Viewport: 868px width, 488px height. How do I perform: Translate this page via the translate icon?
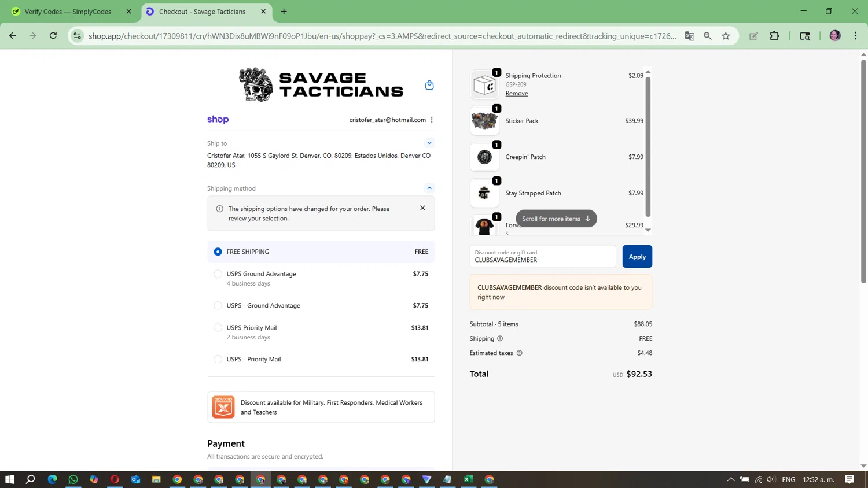pyautogui.click(x=689, y=36)
